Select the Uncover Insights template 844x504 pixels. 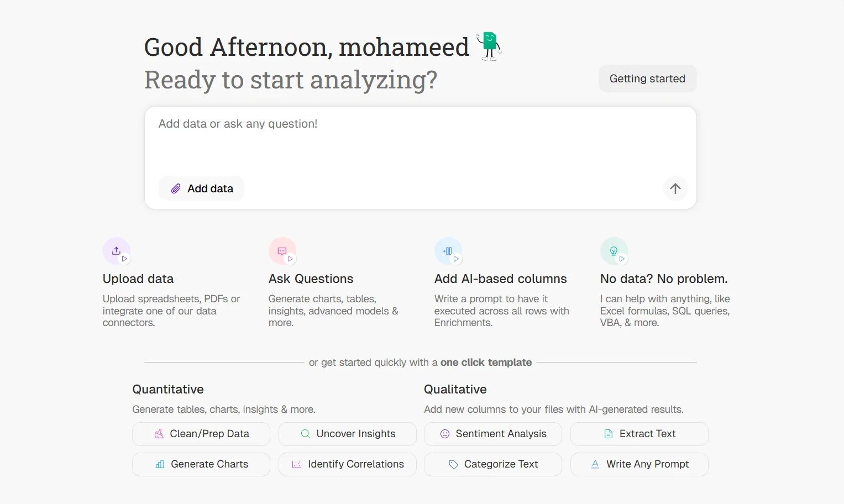click(348, 434)
